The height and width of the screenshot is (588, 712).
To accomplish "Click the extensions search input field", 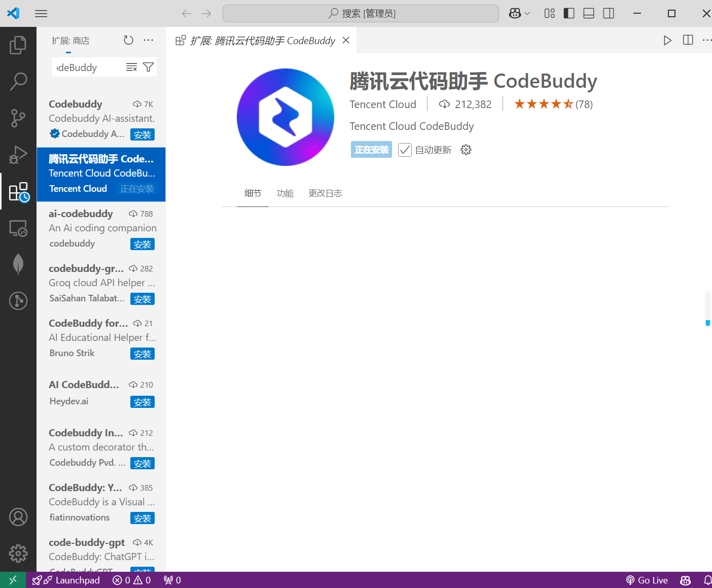I will (x=88, y=67).
